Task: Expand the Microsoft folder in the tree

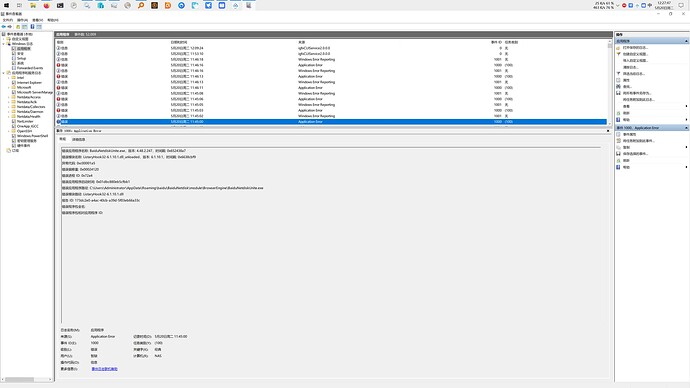Action: [9, 88]
